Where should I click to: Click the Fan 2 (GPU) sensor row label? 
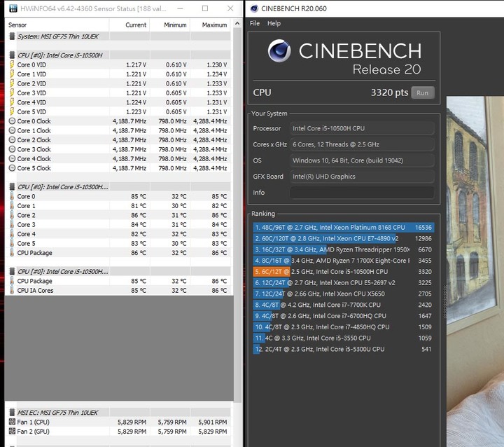pos(33,431)
